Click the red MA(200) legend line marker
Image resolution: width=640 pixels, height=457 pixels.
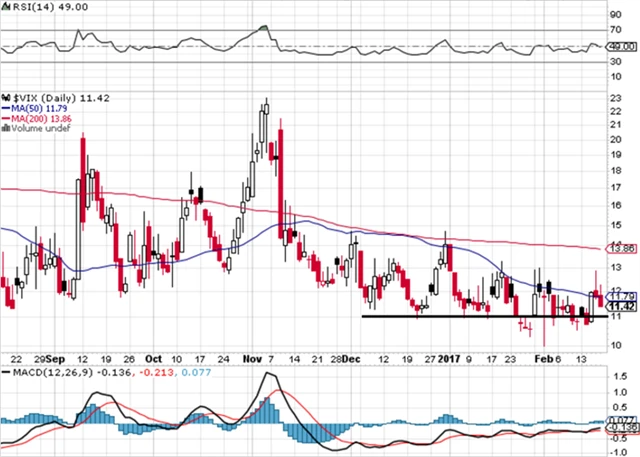pyautogui.click(x=5, y=116)
